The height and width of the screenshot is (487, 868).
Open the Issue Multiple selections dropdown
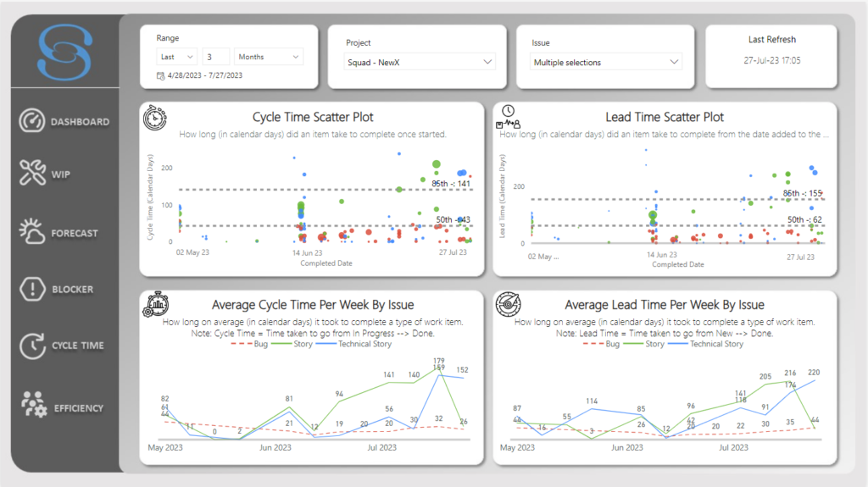[x=605, y=62]
